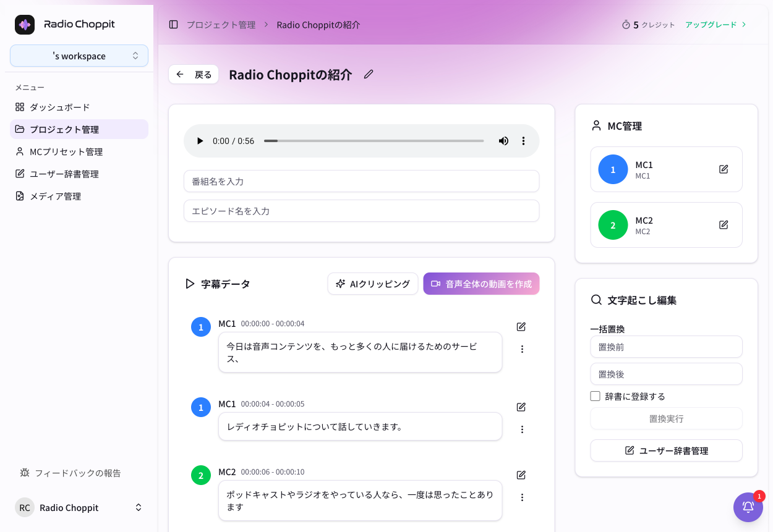The height and width of the screenshot is (532, 773).
Task: Edit the 00:00:00 - 00:00:04 caption
Action: (x=521, y=327)
